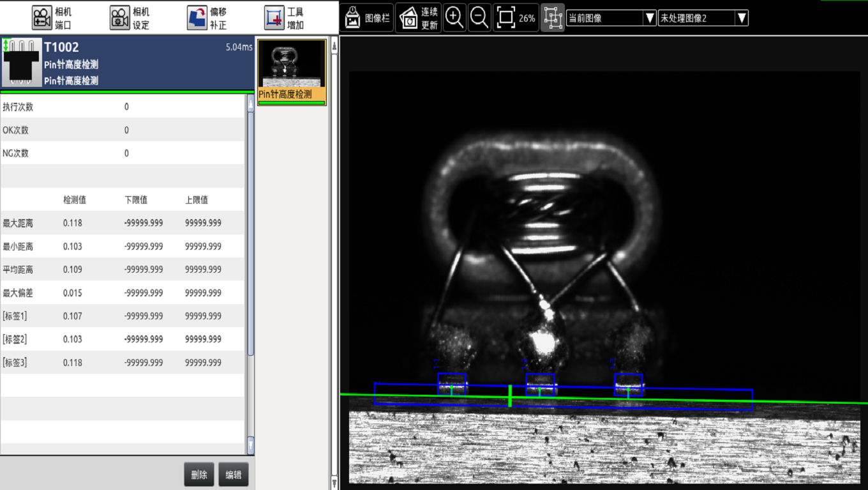The image size is (868, 490).
Task: Open the 当前图像 dropdown
Action: click(611, 18)
